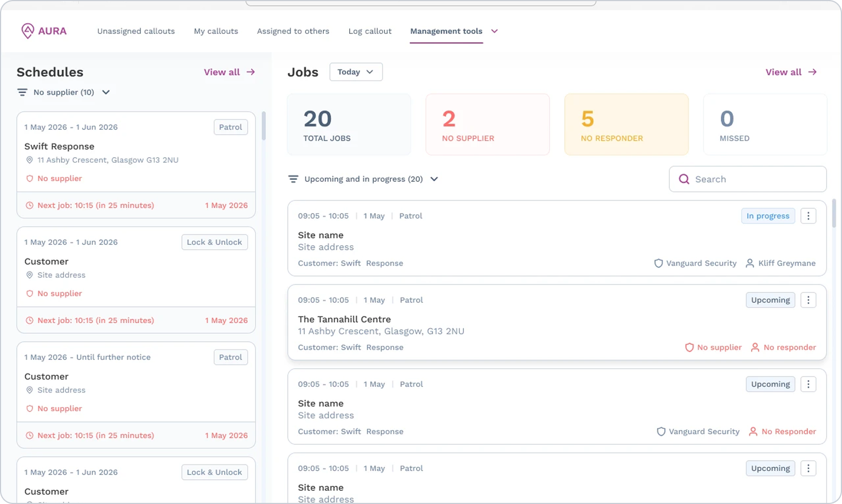Open the Log callout tab

370,31
